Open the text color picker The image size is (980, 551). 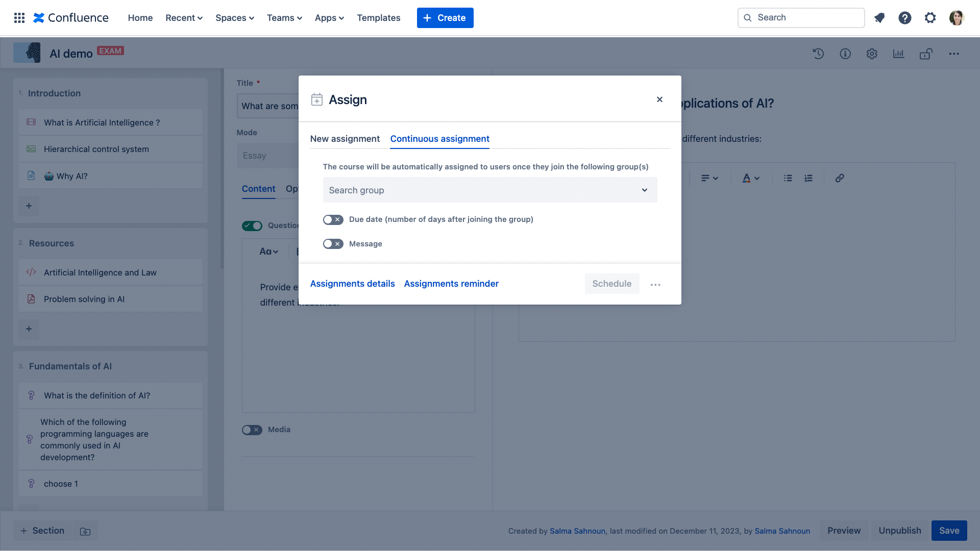tap(751, 178)
